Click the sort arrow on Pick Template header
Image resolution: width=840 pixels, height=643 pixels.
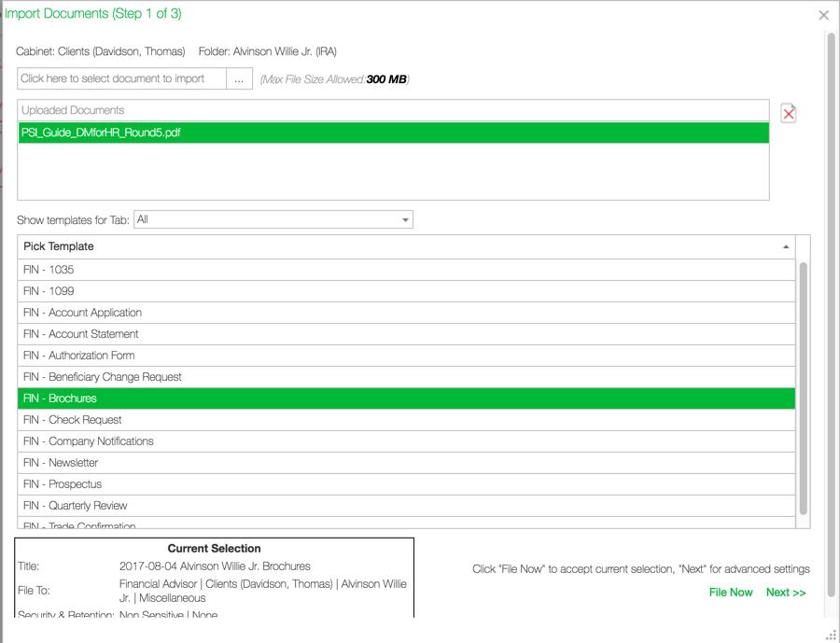point(786,246)
